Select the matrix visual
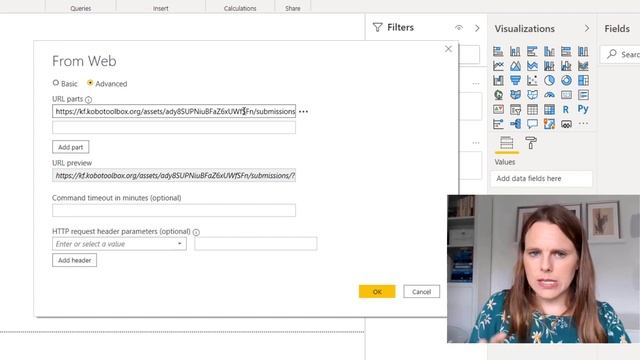The width and height of the screenshot is (640, 360). 549,109
